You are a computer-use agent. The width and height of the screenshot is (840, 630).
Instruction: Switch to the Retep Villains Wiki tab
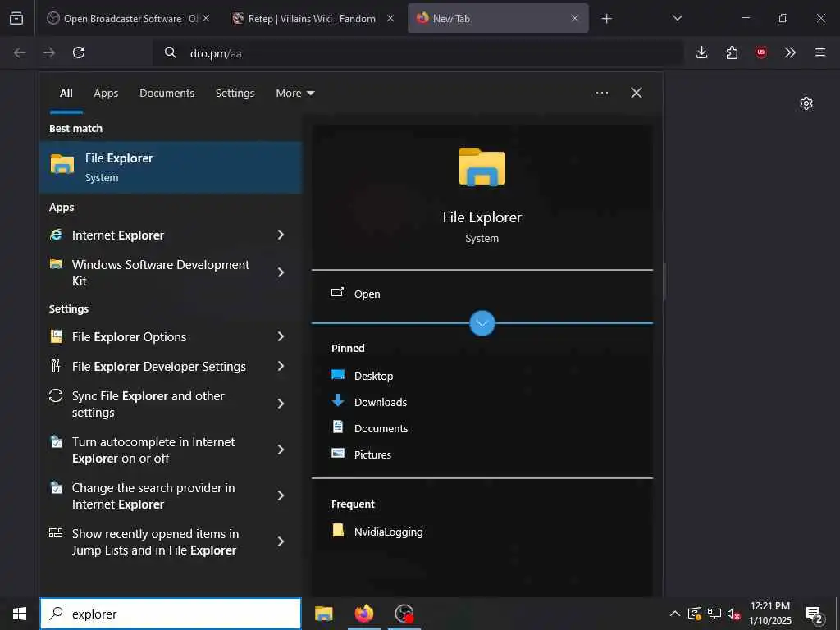tap(312, 19)
